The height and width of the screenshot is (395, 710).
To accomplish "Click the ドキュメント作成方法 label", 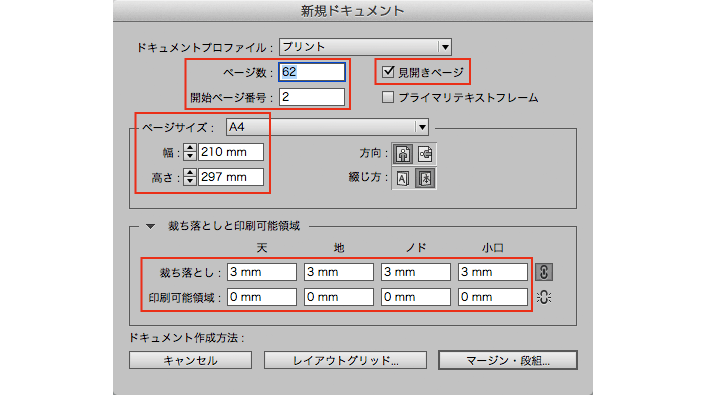I will point(187,337).
